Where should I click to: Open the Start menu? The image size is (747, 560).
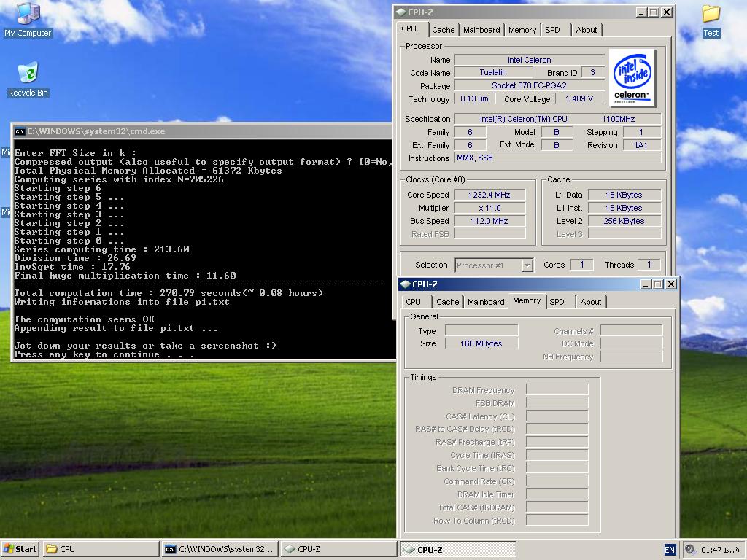[x=20, y=549]
